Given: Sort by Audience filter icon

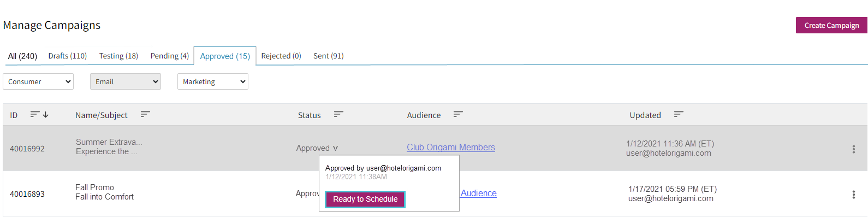Looking at the screenshot, I should point(458,114).
